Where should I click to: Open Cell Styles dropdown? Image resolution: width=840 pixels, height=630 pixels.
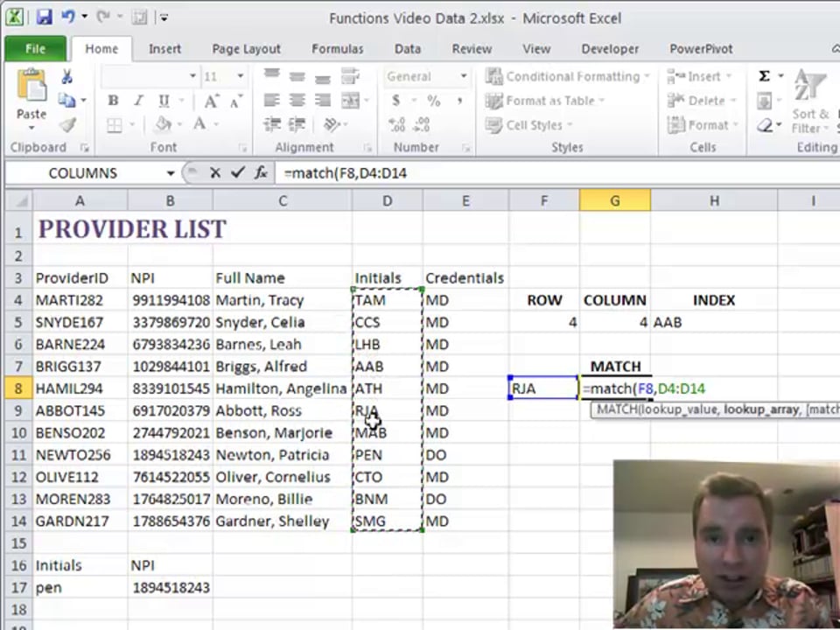(529, 125)
